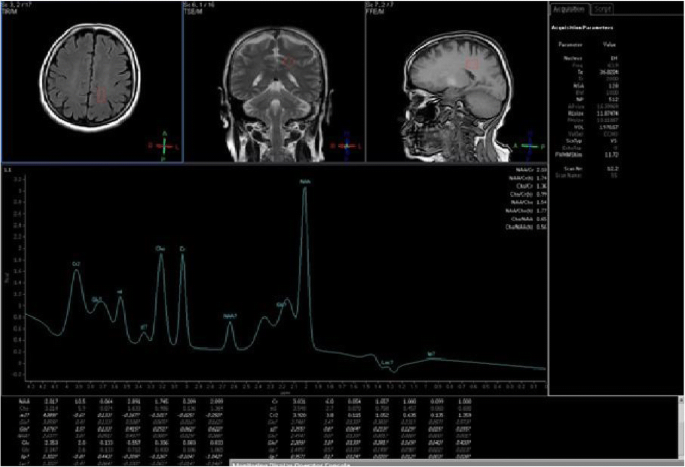Click the voxel box on sagittal image
The height and width of the screenshot is (467, 685).
click(472, 64)
